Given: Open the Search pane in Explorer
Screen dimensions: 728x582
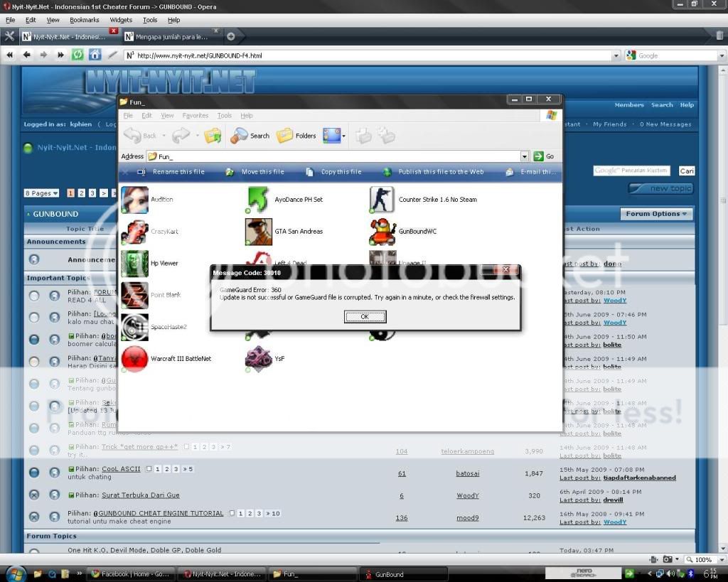Looking at the screenshot, I should point(250,136).
